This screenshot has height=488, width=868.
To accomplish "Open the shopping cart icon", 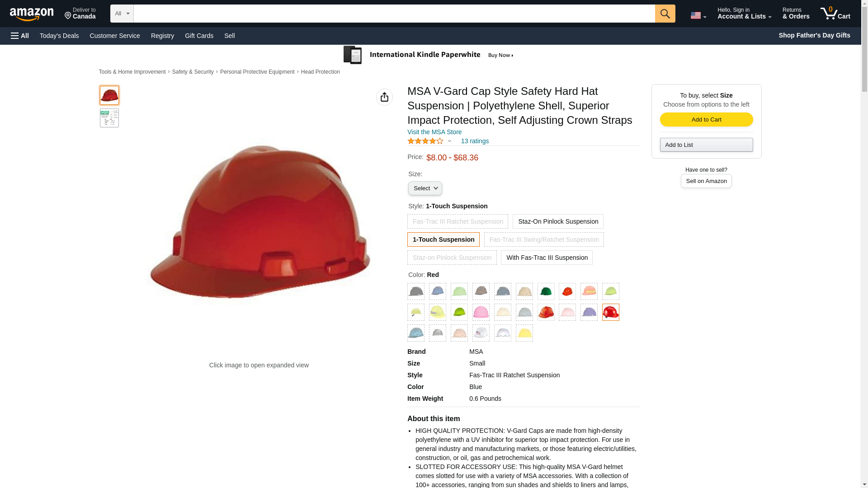I will point(835,14).
